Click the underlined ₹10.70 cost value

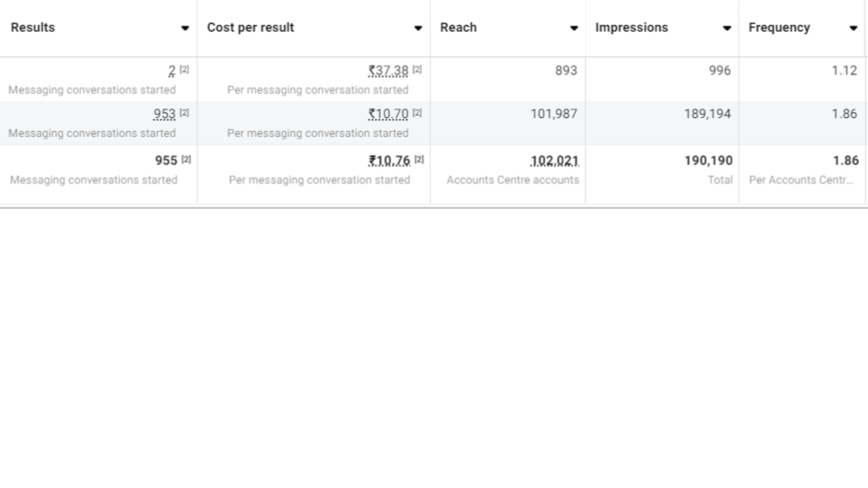(x=389, y=114)
